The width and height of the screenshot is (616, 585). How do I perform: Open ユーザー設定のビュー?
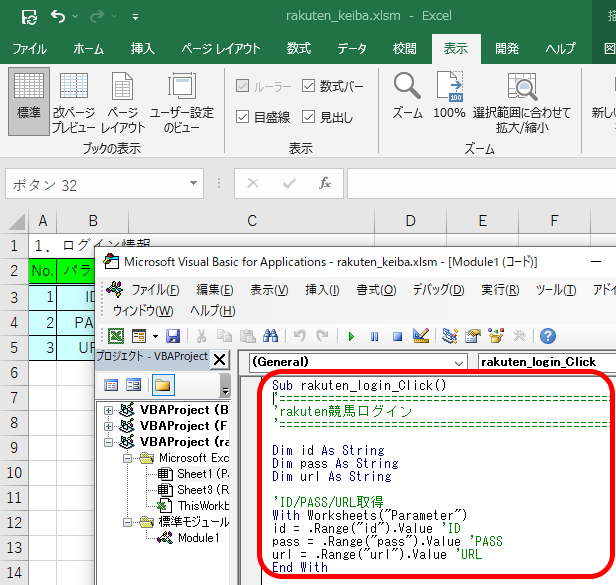point(182,101)
